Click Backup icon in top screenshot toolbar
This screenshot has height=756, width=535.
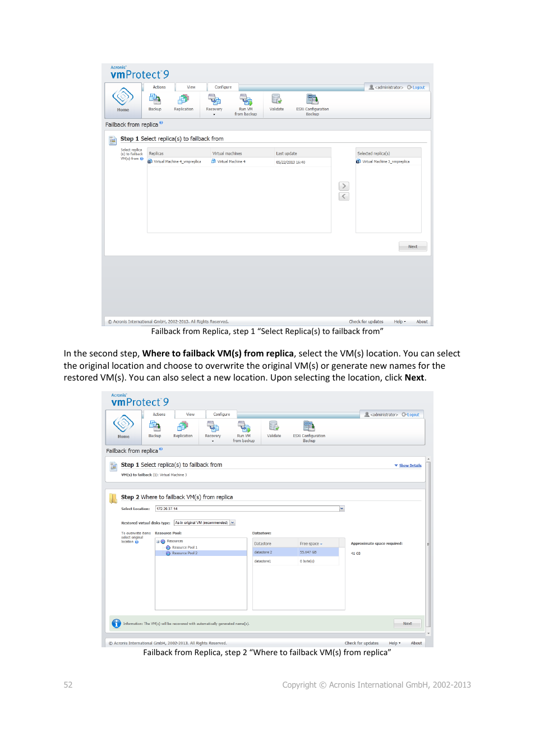[155, 101]
